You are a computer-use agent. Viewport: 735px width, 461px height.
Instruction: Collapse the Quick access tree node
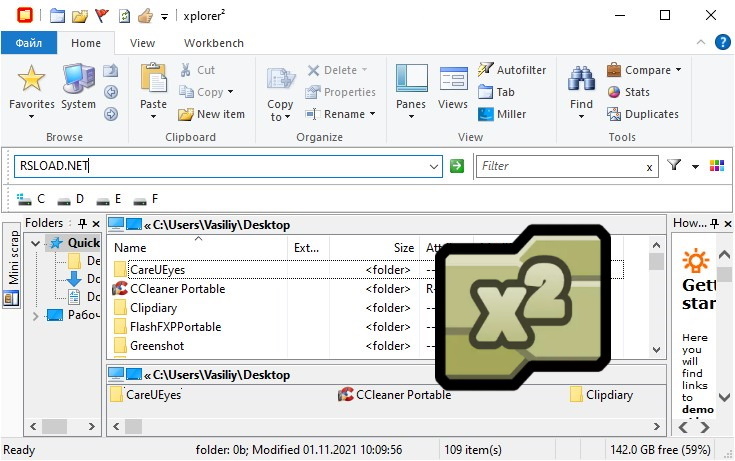click(x=35, y=243)
